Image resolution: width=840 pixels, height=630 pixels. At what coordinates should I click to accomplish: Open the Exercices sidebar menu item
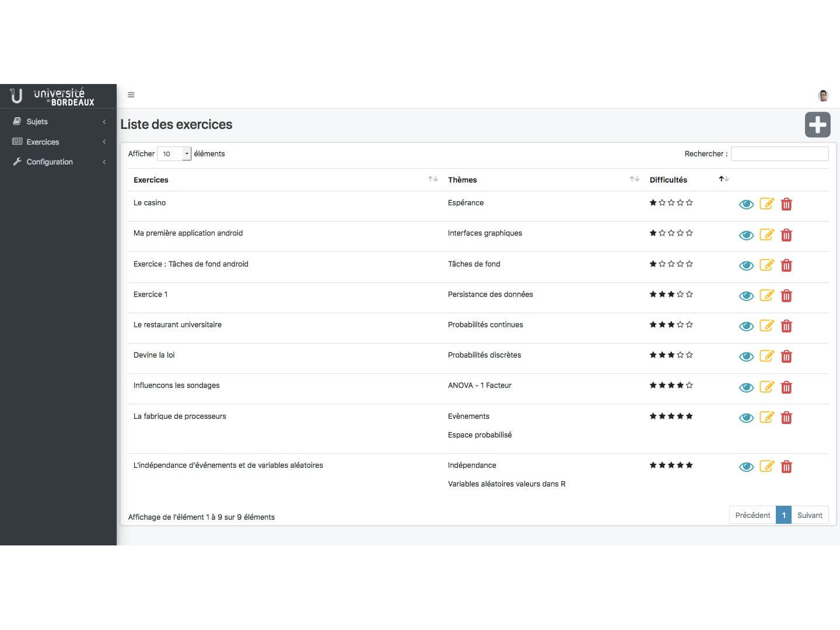pyautogui.click(x=58, y=142)
